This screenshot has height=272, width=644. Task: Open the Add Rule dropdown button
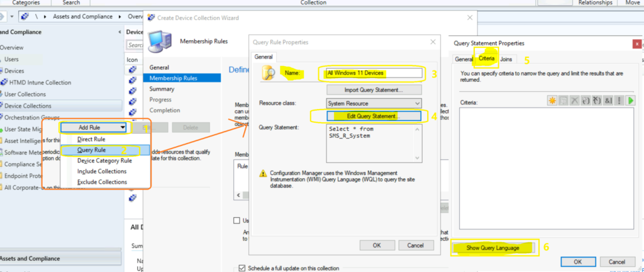point(94,128)
